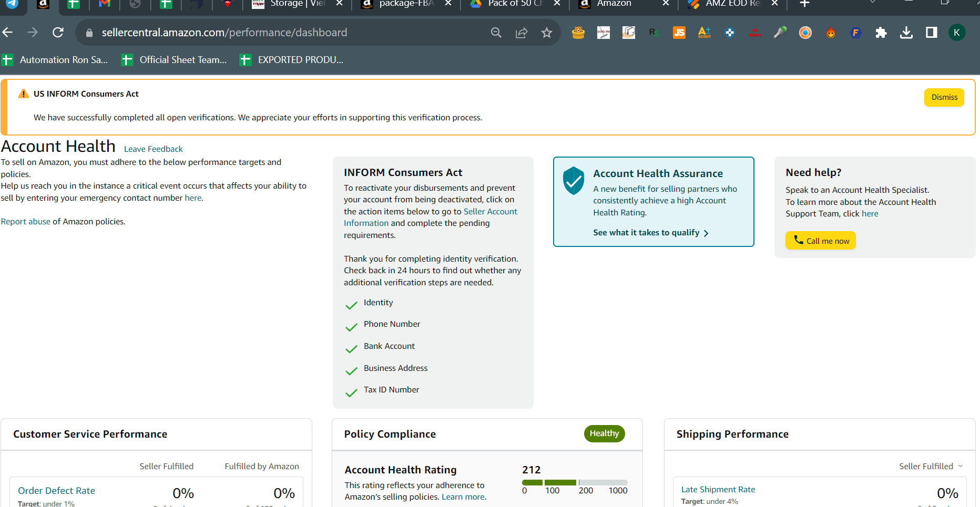Open the browser downloads icon

click(906, 33)
